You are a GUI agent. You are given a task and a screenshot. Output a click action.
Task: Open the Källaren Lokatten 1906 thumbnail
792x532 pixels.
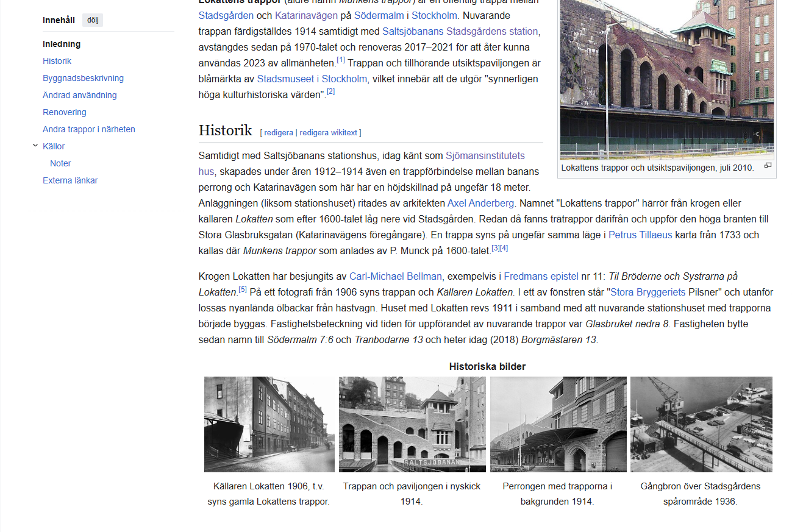click(269, 424)
